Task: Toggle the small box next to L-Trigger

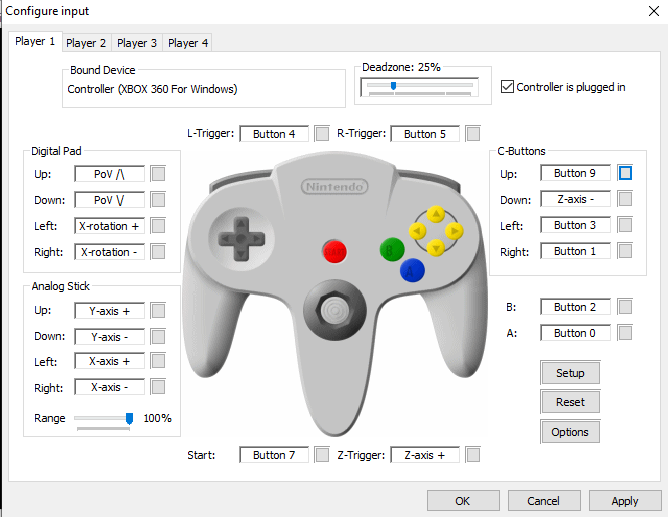Action: pos(322,133)
